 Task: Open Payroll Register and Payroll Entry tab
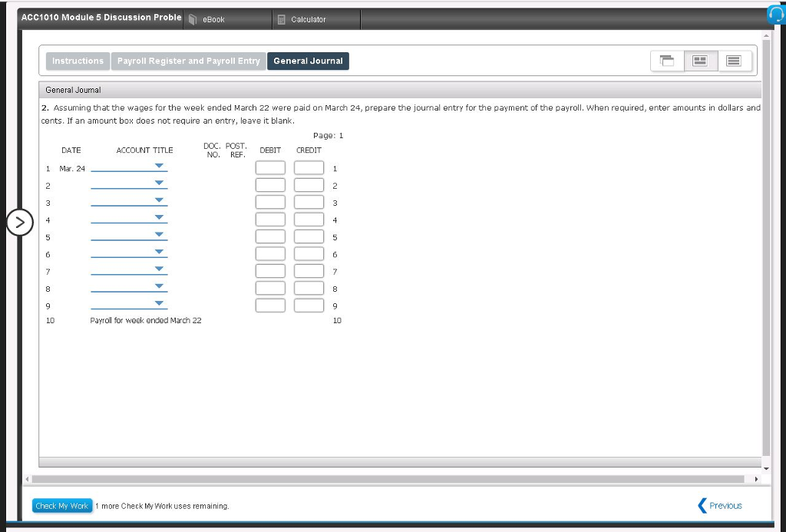[189, 61]
